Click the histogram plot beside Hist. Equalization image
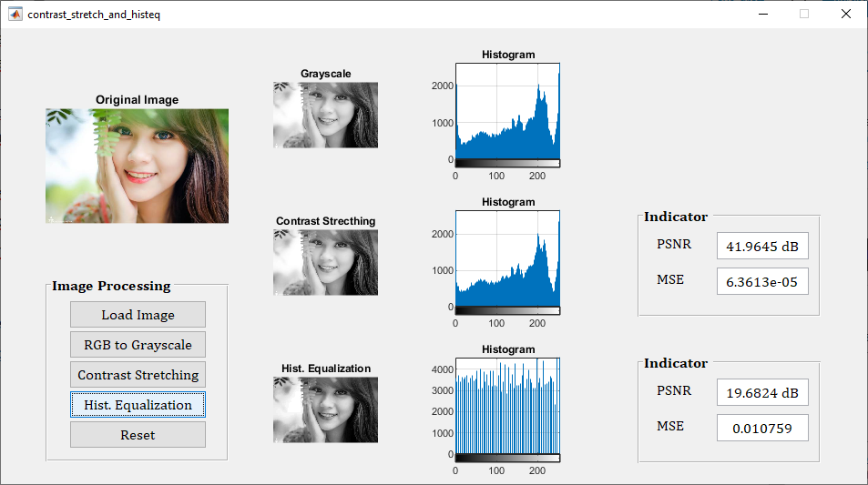This screenshot has width=868, height=485. pos(507,405)
